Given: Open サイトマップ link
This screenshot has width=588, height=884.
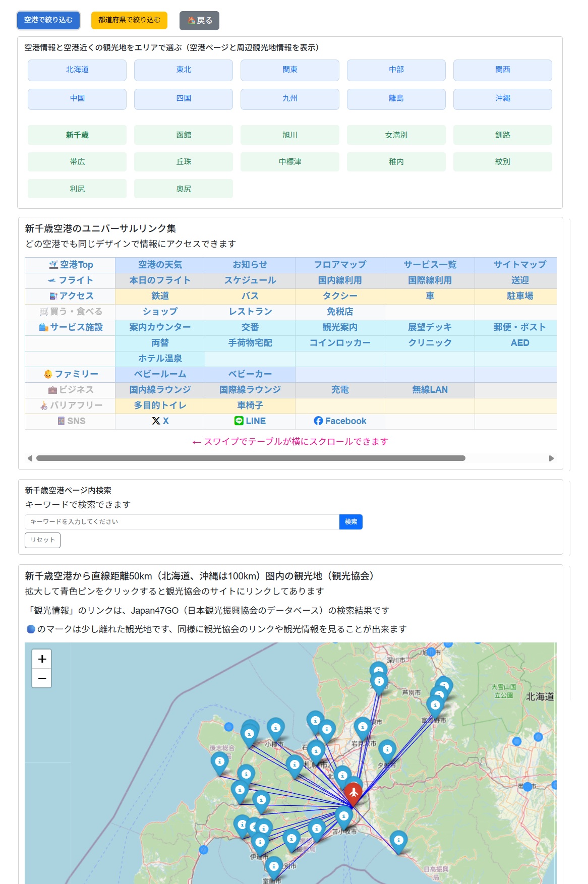Looking at the screenshot, I should pos(520,265).
